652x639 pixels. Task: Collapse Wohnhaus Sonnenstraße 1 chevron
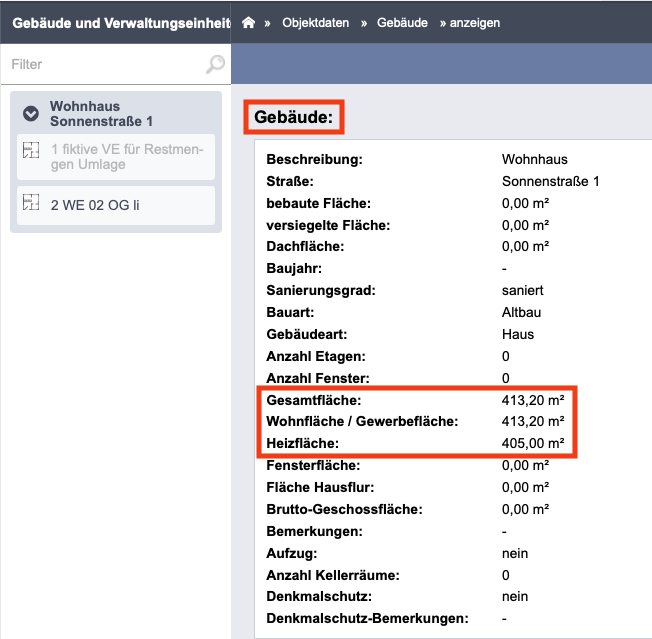31,113
